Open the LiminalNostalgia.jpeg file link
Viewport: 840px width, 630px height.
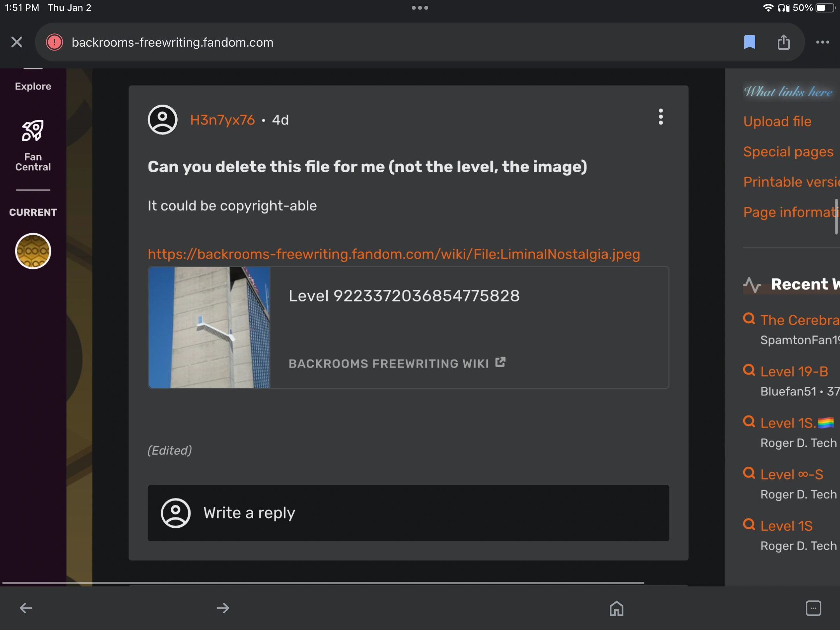tap(394, 254)
